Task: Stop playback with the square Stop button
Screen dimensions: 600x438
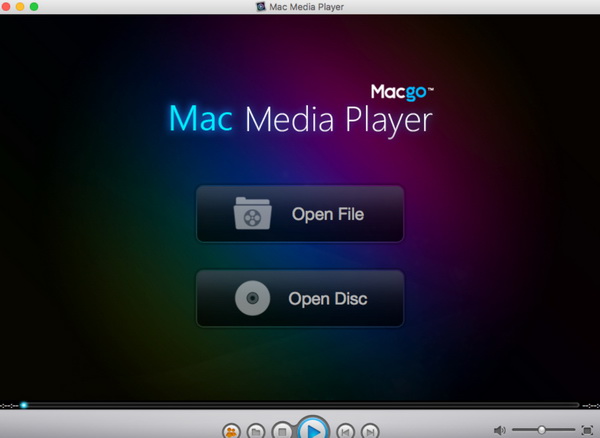Action: pos(282,431)
